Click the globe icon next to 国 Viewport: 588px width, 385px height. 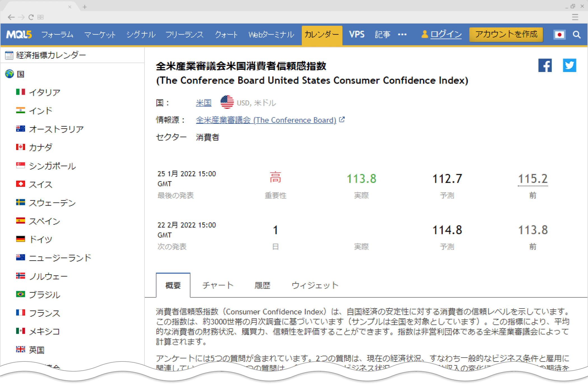point(10,74)
